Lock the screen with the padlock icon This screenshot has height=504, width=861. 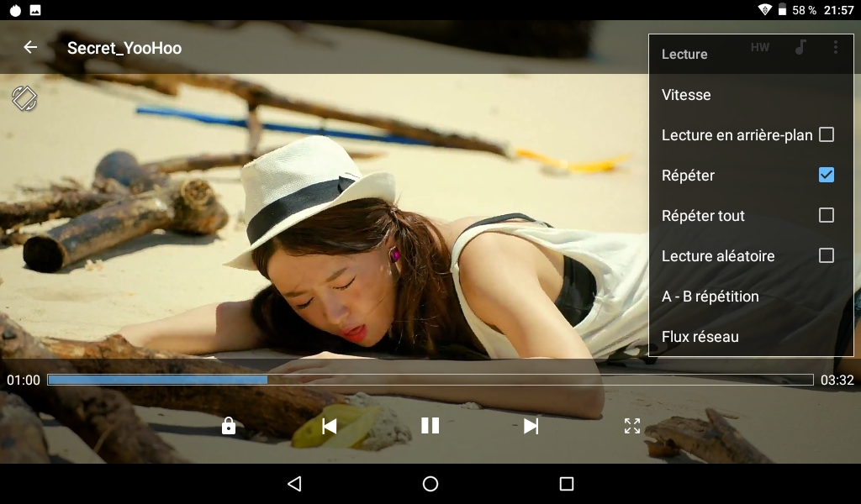coord(228,426)
